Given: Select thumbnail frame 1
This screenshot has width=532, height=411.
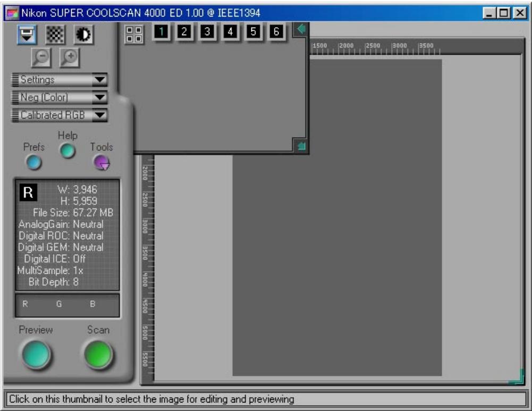Looking at the screenshot, I should 162,31.
